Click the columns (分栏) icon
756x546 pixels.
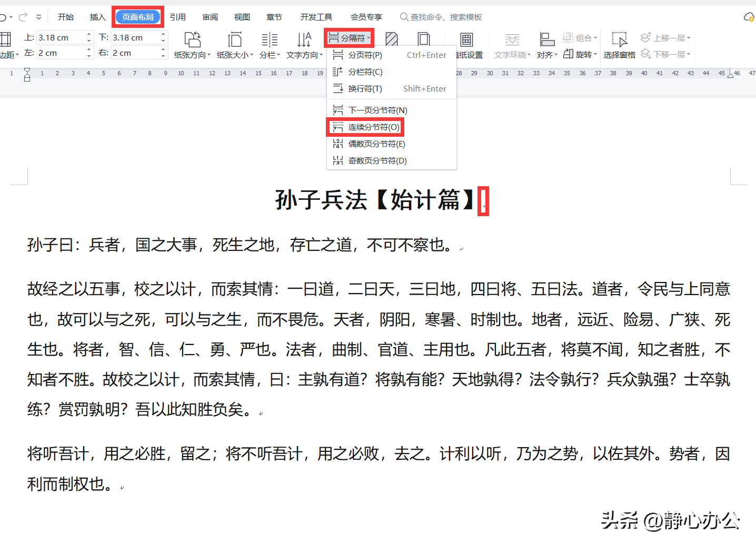pyautogui.click(x=270, y=40)
